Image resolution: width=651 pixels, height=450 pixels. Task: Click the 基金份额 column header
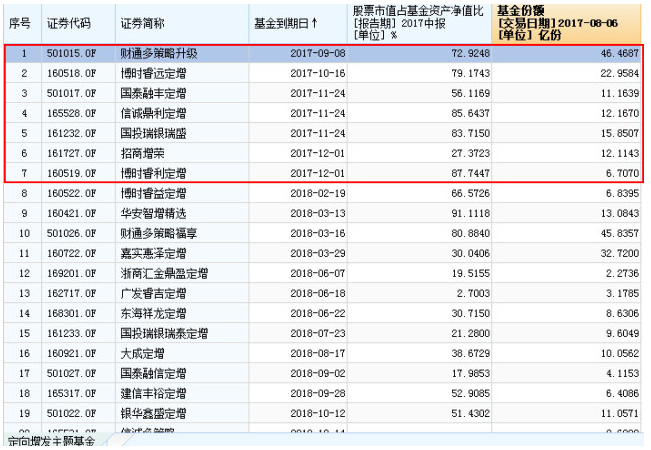pos(568,23)
